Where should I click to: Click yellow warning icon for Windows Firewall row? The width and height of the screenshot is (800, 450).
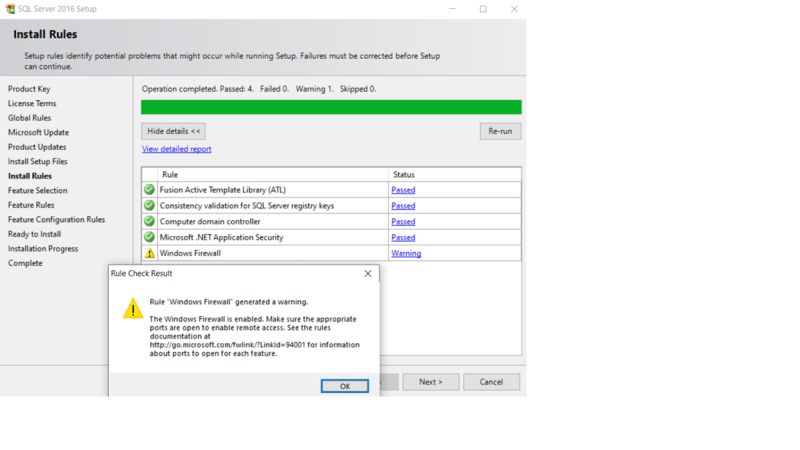click(149, 253)
